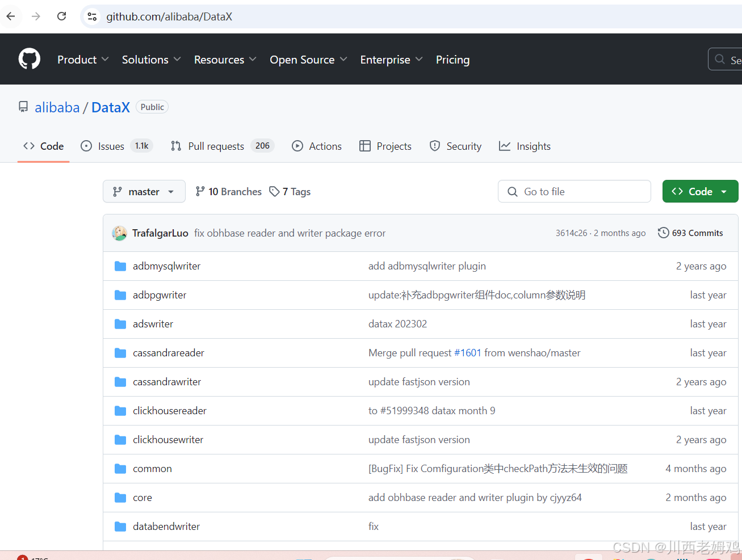Open TrafalgarLuo's profile link

pyautogui.click(x=160, y=233)
